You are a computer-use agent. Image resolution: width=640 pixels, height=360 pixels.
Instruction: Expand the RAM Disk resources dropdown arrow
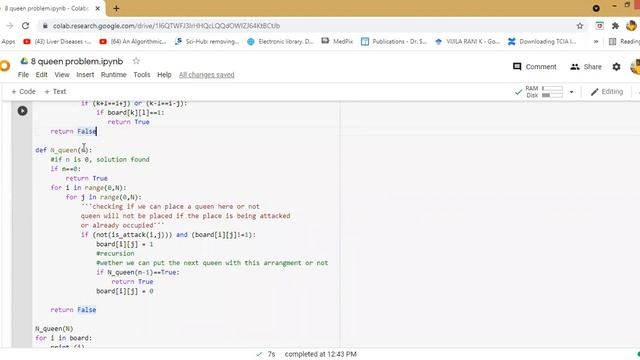point(571,92)
